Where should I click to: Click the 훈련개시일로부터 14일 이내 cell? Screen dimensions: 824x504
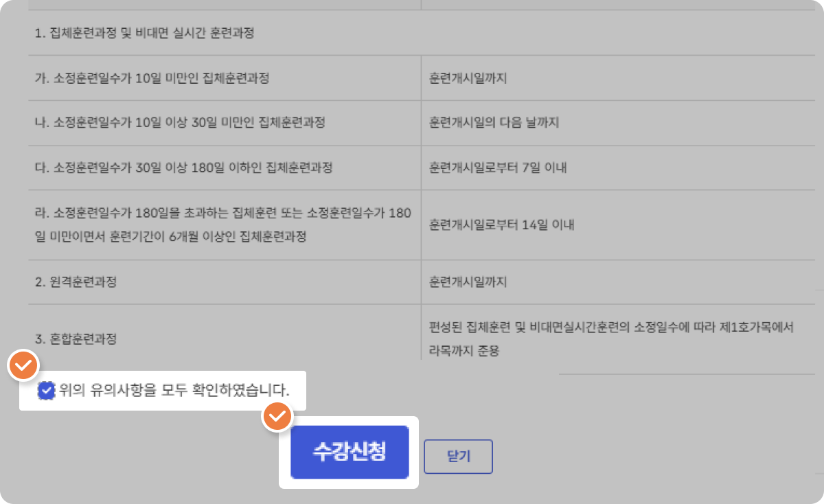click(x=501, y=225)
